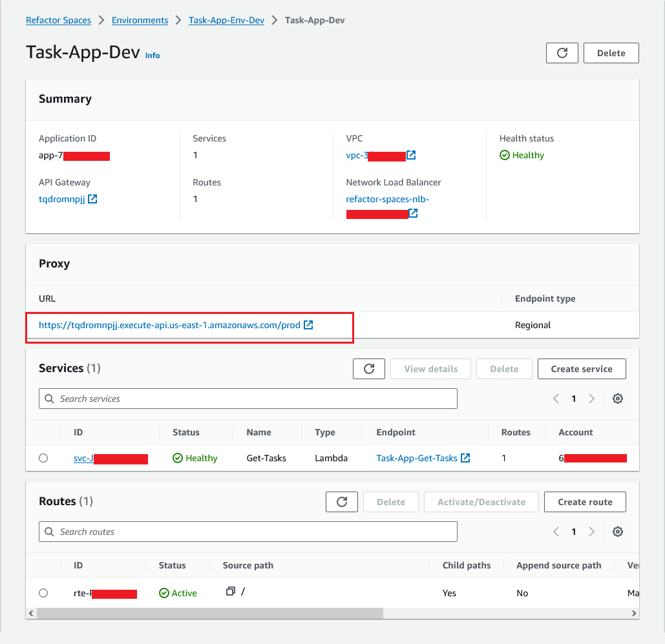Click Create route button

tap(586, 502)
